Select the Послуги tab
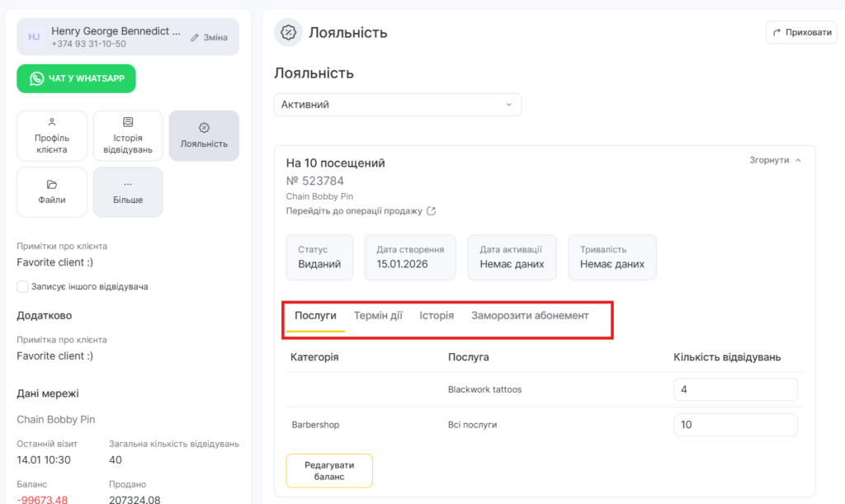 pos(315,315)
